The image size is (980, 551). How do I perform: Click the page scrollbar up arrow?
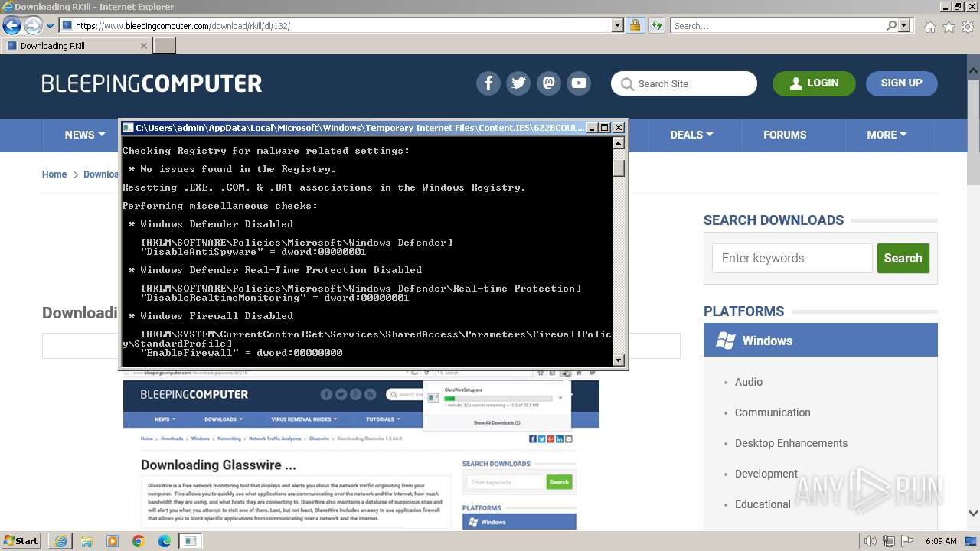pos(973,70)
